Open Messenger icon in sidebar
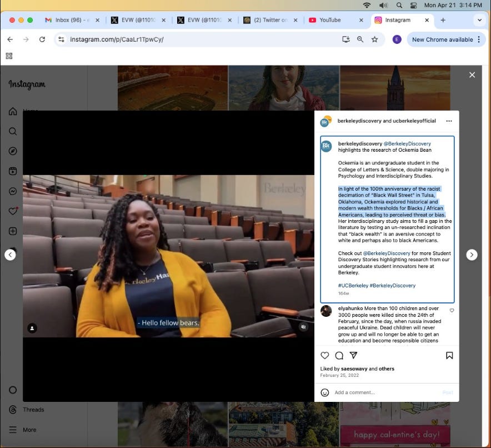 13,191
